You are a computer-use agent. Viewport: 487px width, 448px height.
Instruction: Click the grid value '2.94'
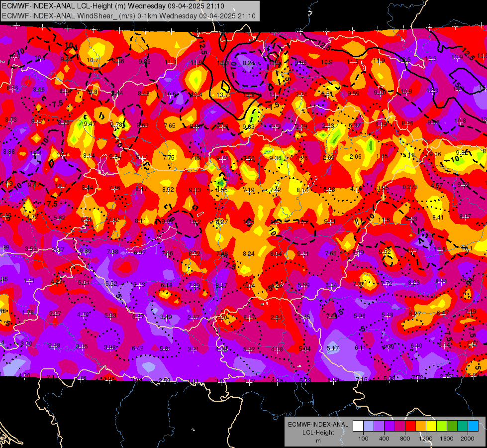coord(276,318)
